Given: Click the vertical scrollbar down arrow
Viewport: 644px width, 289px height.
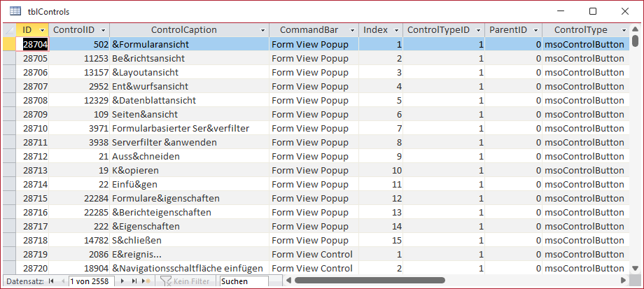Looking at the screenshot, I should click(636, 269).
